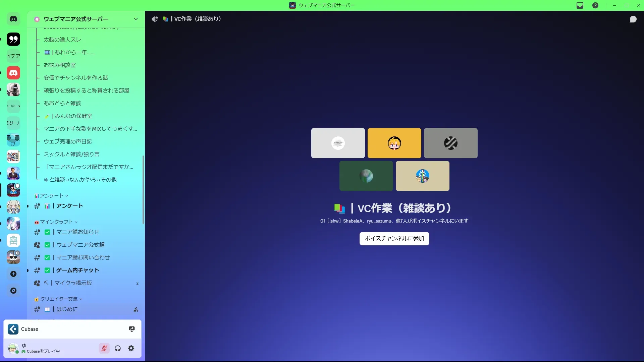
Task: Unmute the microphone toggle
Action: point(104,348)
